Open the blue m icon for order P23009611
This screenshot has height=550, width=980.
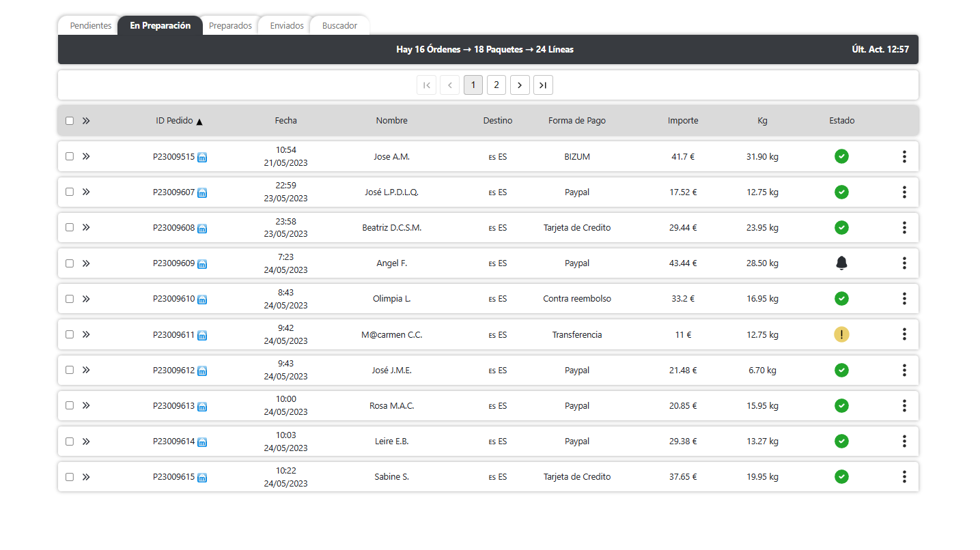[x=202, y=336]
